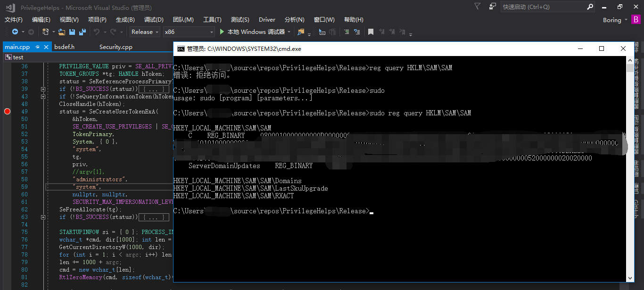This screenshot has height=290, width=644.
Task: Click the Visual Studio logo icon
Action: point(10,8)
